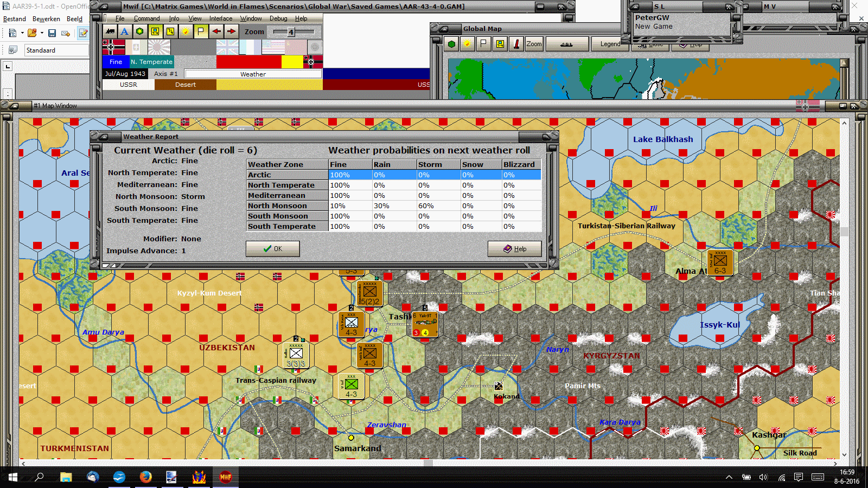Click the volume icon in system tray
Image resolution: width=868 pixels, height=488 pixels.
point(763,477)
